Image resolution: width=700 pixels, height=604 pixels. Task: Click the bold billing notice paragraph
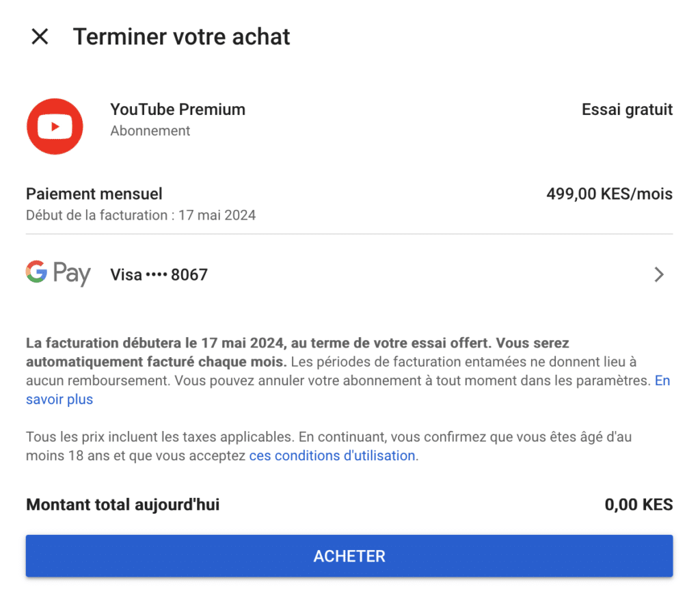point(297,352)
